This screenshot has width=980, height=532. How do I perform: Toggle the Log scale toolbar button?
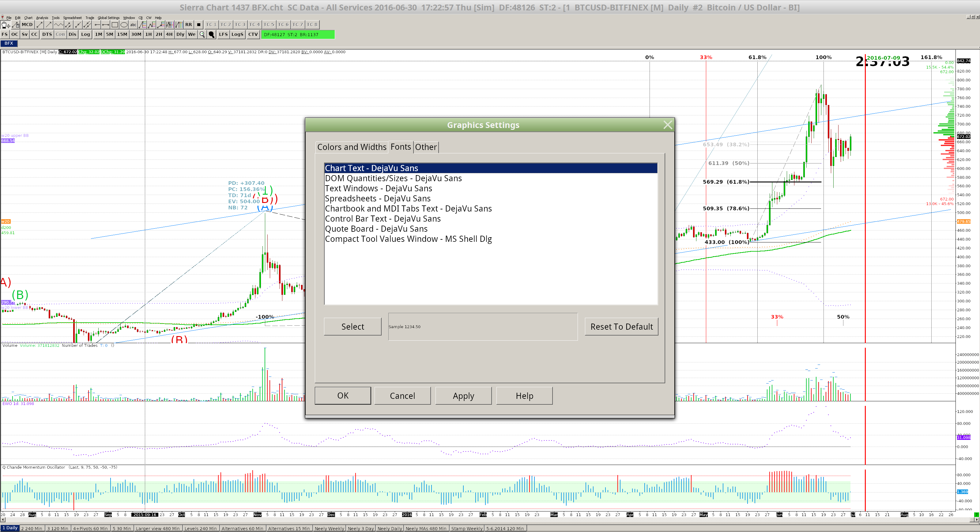tap(85, 35)
